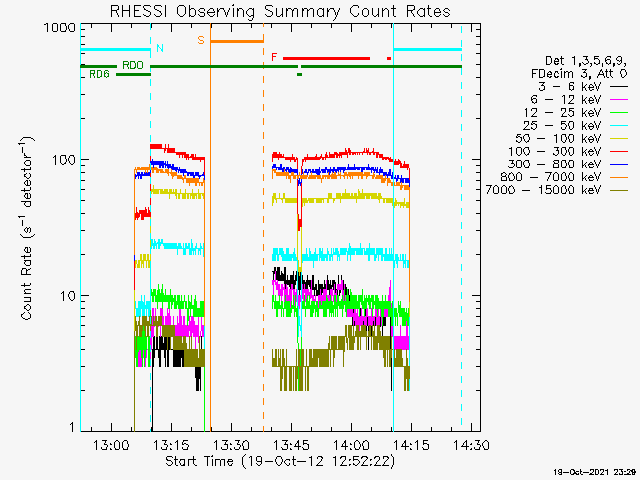Click the '13:45' x-axis tick label

tap(291, 444)
